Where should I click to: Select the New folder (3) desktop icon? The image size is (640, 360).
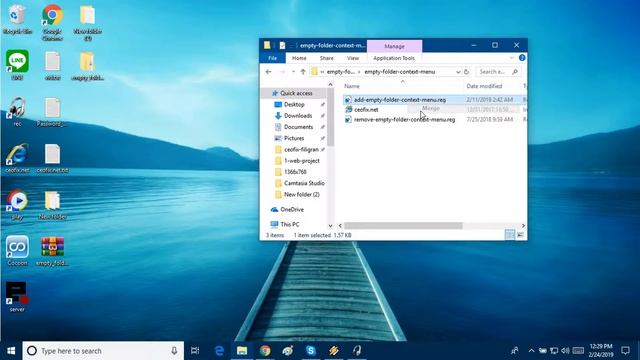(x=87, y=22)
